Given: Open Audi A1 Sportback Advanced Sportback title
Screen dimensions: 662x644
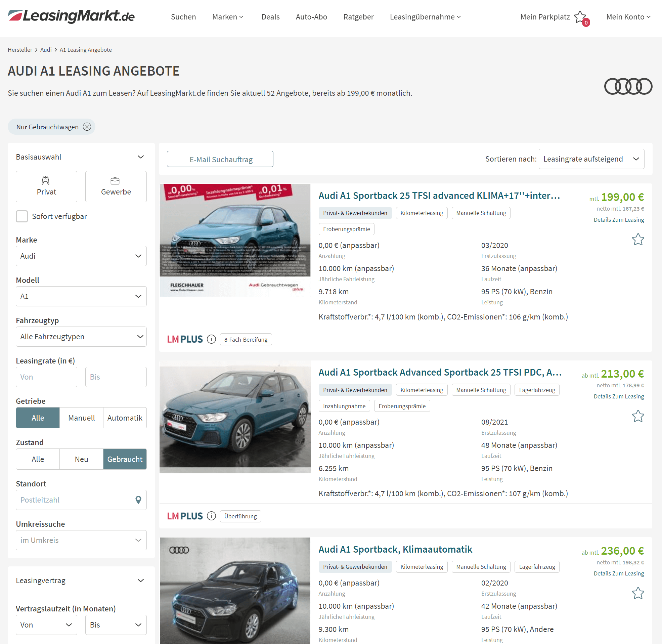Looking at the screenshot, I should tap(440, 373).
